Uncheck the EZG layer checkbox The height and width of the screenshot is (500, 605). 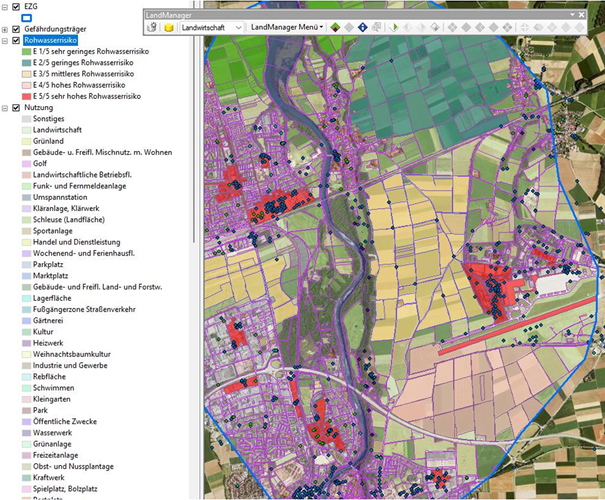(x=15, y=6)
